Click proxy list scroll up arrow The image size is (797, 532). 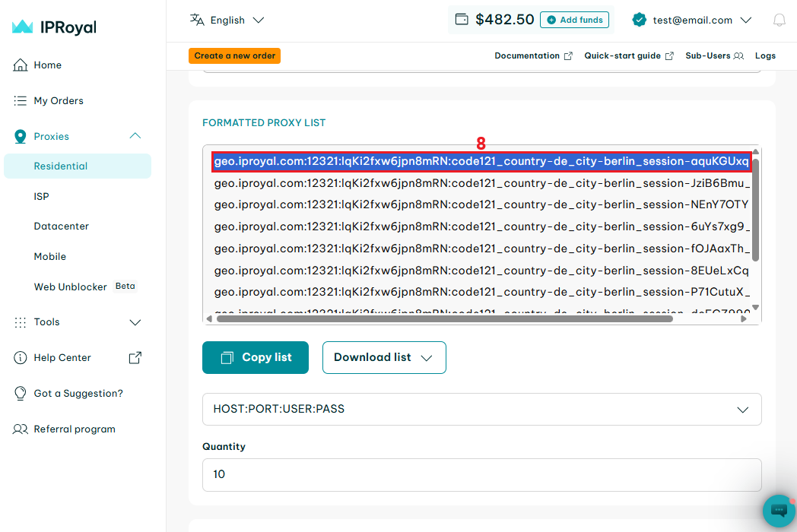pos(756,151)
